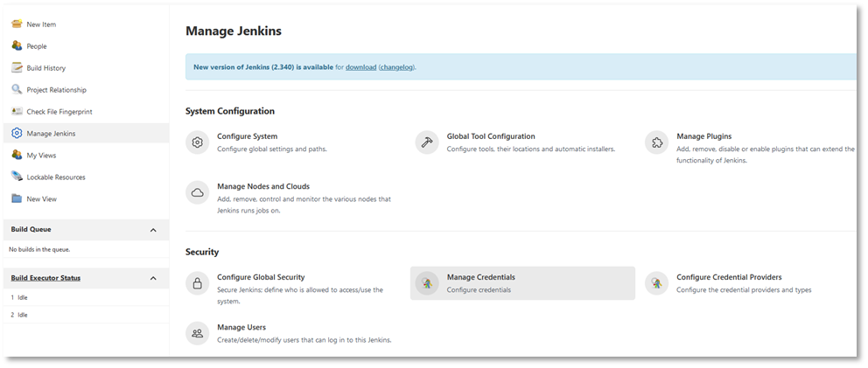
Task: Click the New Item sidebar icon
Action: pyautogui.click(x=17, y=24)
